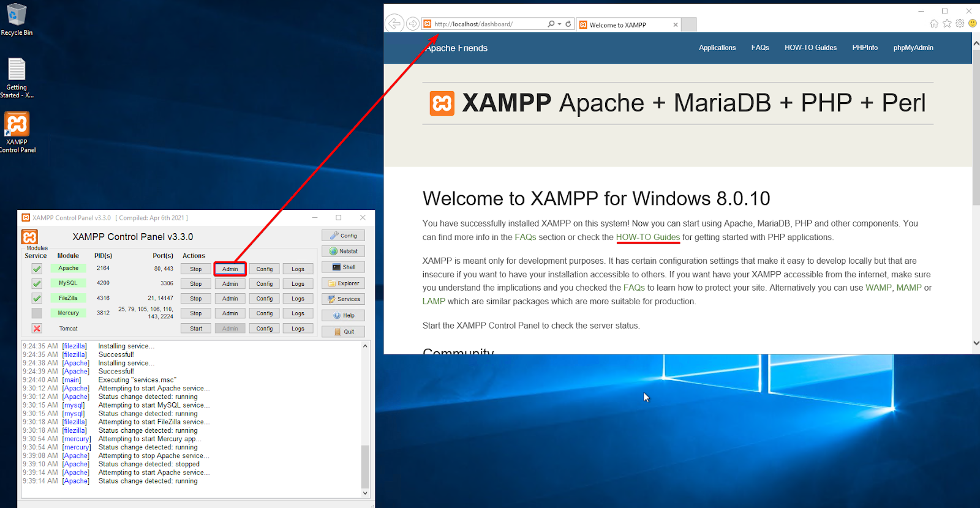The height and width of the screenshot is (508, 980).
Task: Open FAQs in dashboard navigation
Action: (x=760, y=48)
